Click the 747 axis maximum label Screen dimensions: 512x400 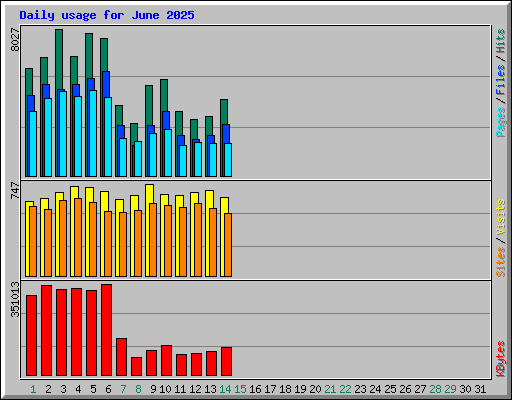pyautogui.click(x=15, y=190)
